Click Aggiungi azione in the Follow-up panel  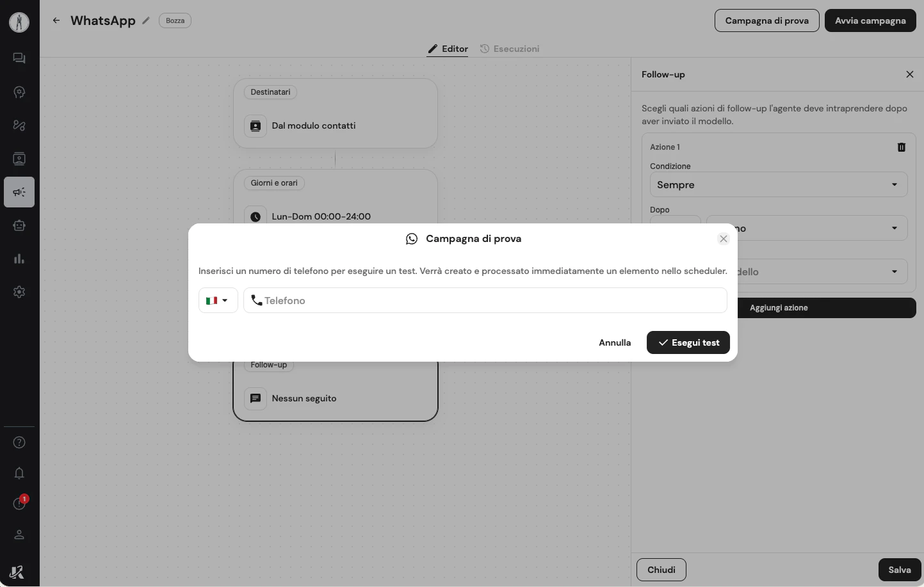point(779,308)
